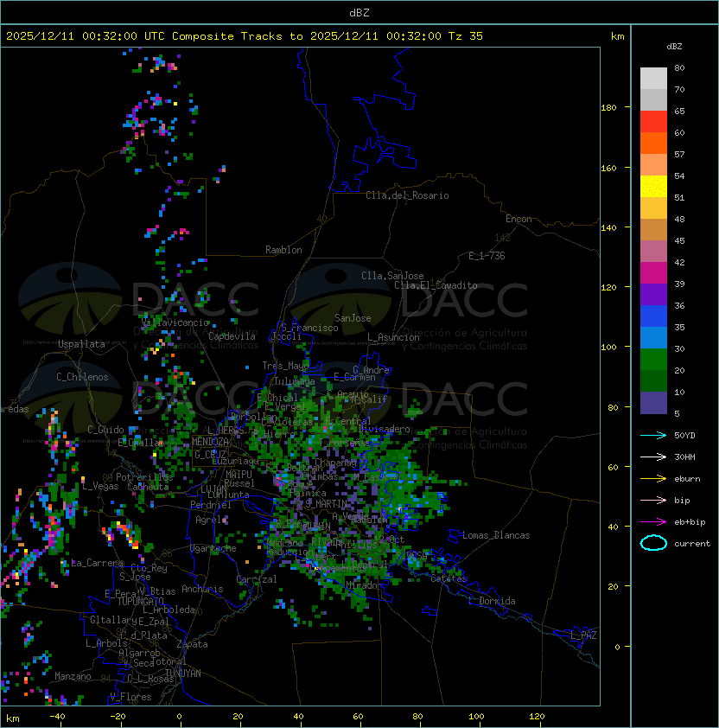Click the 'V_Flores' map label

pos(130,697)
